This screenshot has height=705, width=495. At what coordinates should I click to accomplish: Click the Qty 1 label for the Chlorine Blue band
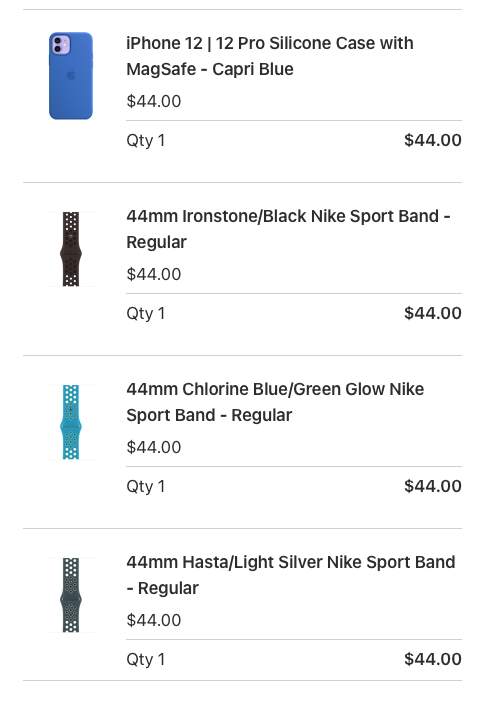click(x=146, y=487)
